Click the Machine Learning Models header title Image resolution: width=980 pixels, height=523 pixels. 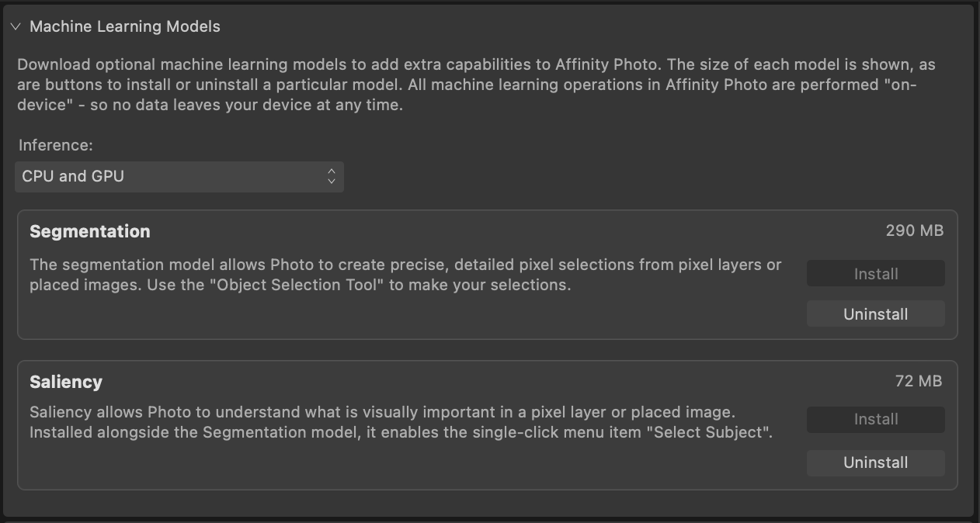124,26
